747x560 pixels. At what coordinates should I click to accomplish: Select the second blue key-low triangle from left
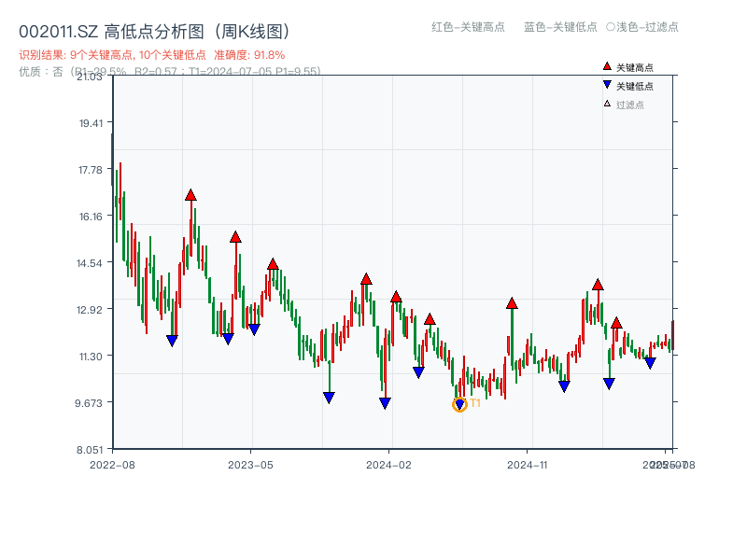(228, 339)
